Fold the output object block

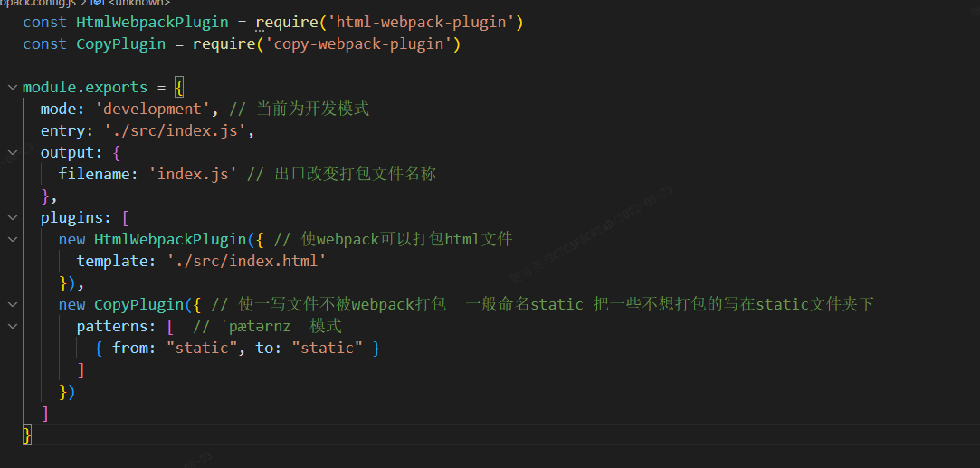pos(12,153)
